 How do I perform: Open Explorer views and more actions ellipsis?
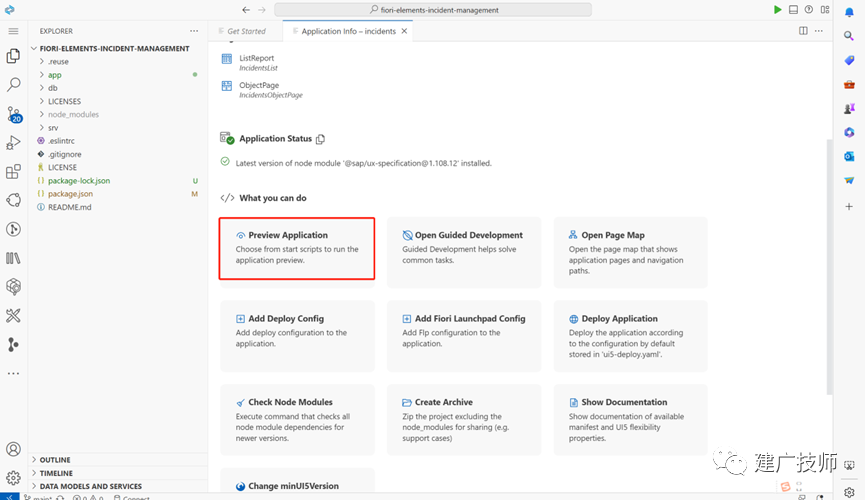(194, 31)
